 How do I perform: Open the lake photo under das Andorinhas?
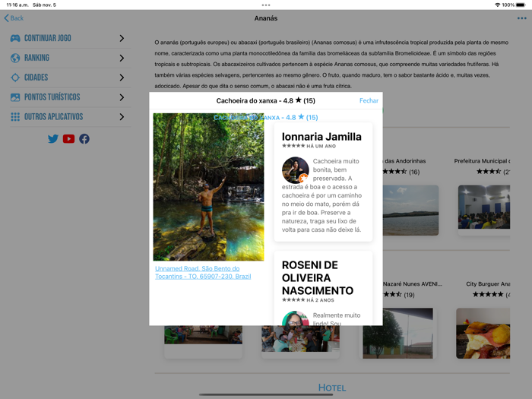(410, 211)
